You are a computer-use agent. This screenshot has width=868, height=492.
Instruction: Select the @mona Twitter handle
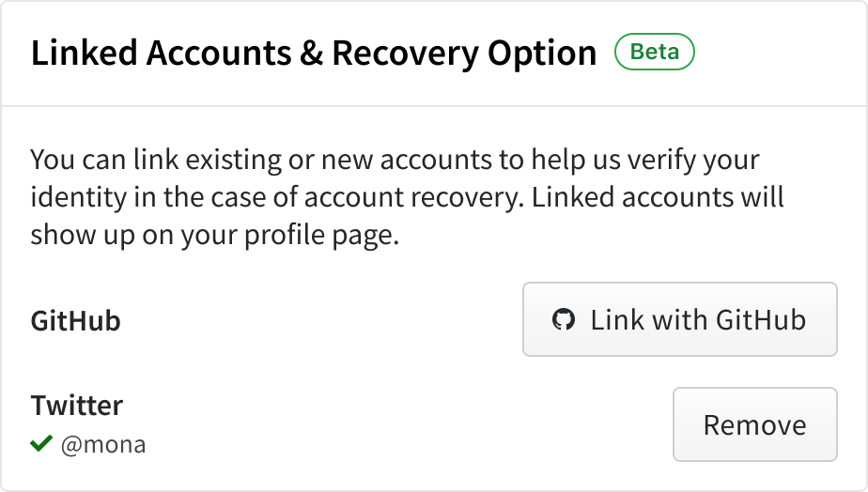103,444
